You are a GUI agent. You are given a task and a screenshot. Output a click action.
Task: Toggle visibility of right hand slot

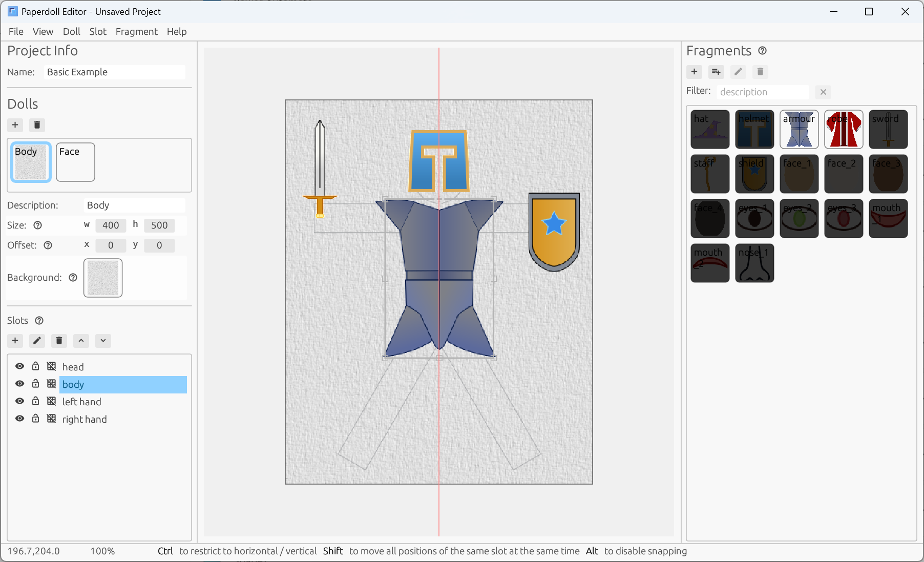(20, 419)
